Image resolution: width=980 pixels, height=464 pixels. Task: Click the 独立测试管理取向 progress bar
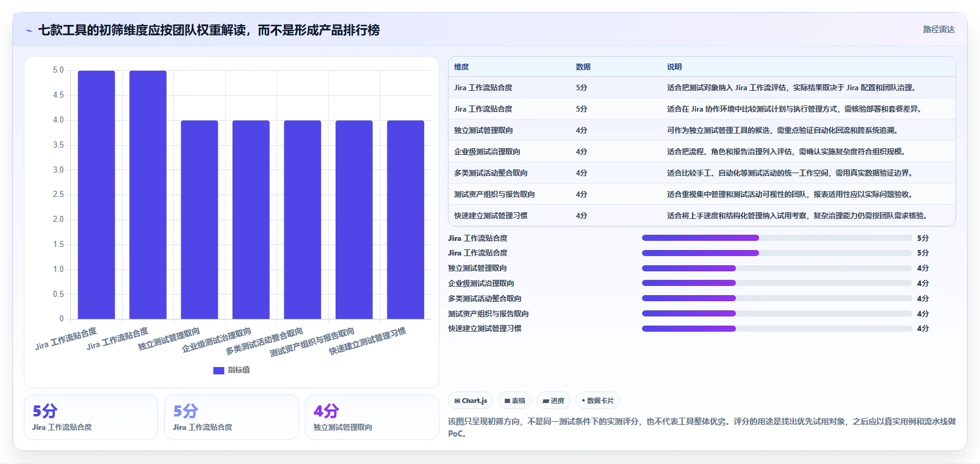777,268
